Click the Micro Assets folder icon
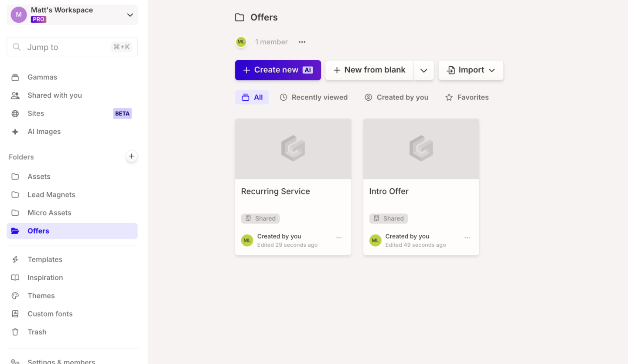Viewport: 628px width, 364px height. [x=15, y=213]
